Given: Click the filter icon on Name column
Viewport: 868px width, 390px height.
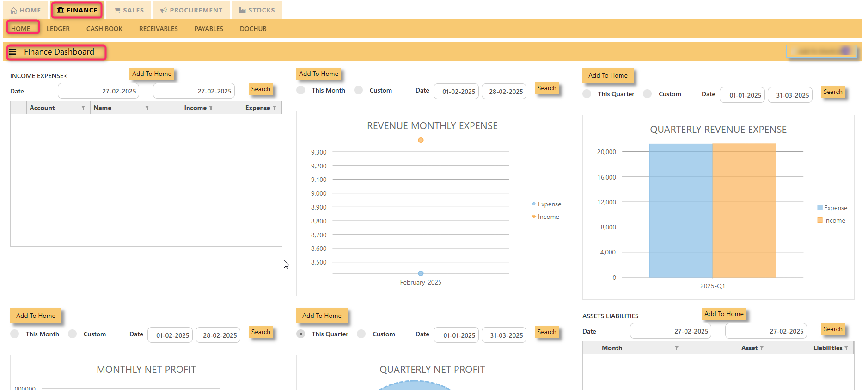Looking at the screenshot, I should tap(147, 108).
